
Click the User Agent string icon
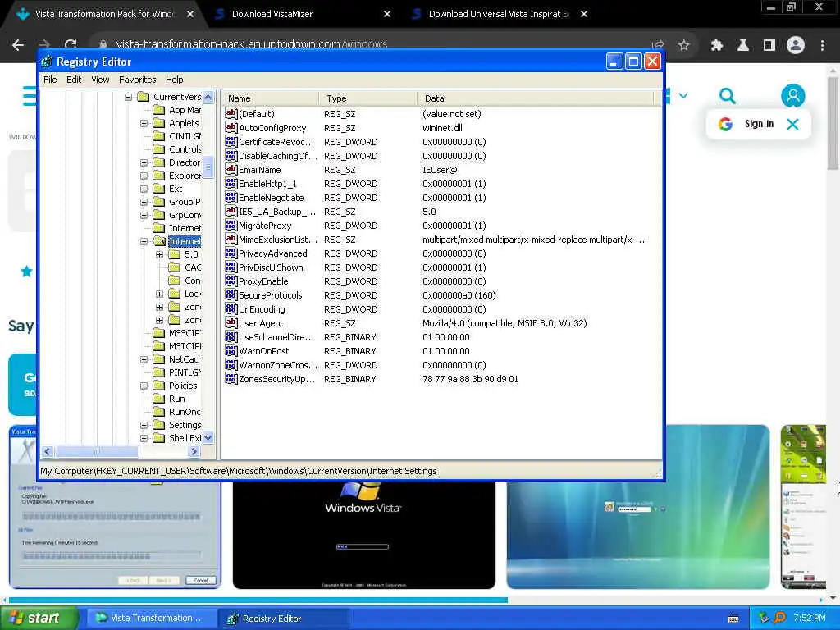tap(231, 322)
